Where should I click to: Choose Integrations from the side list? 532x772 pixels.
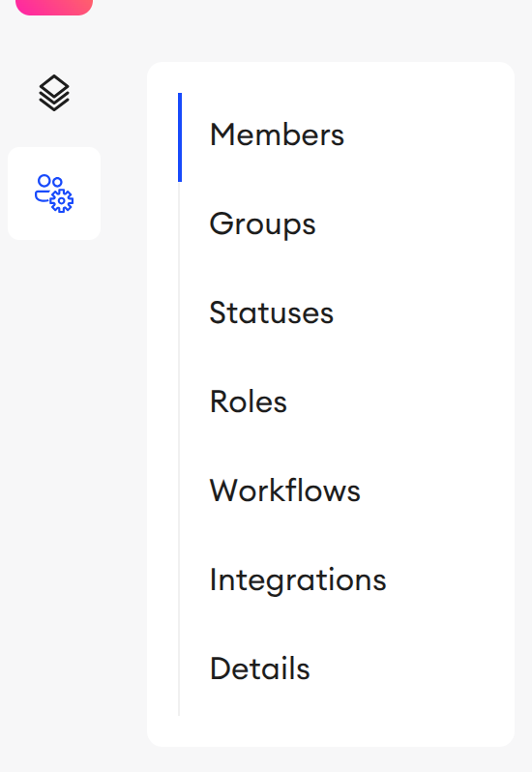298,581
